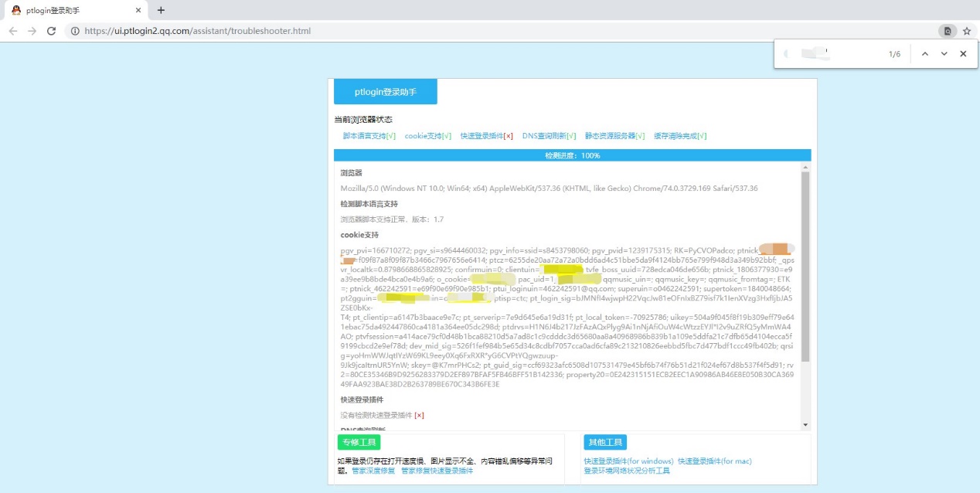Click the 静态资源服务器 status link
The height and width of the screenshot is (493, 980).
point(614,136)
